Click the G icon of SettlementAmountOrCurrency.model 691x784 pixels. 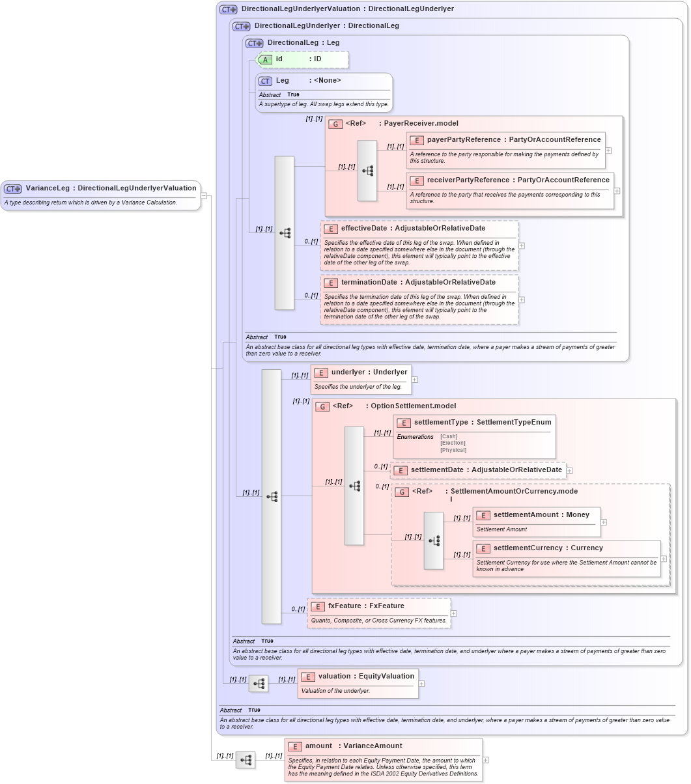click(x=402, y=492)
